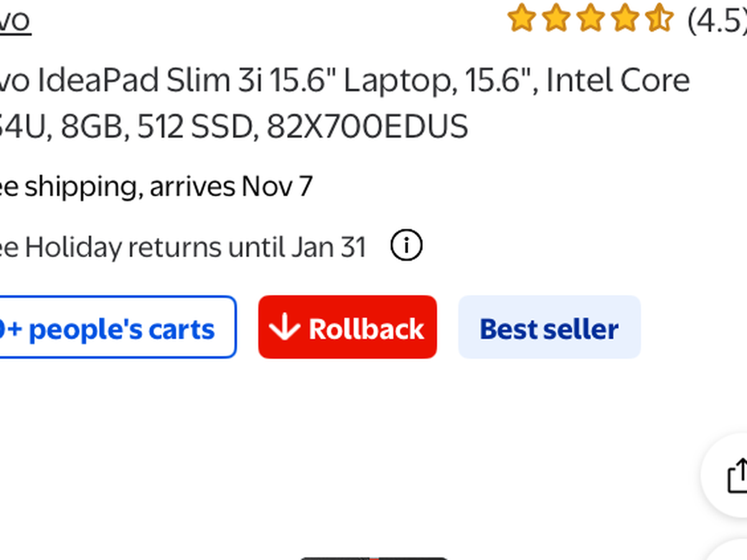Click the red Rollback label text

(366, 328)
